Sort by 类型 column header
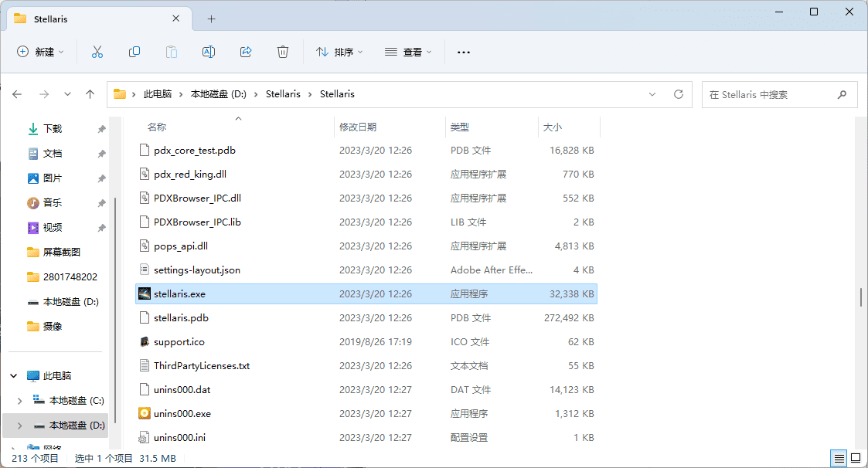 459,127
